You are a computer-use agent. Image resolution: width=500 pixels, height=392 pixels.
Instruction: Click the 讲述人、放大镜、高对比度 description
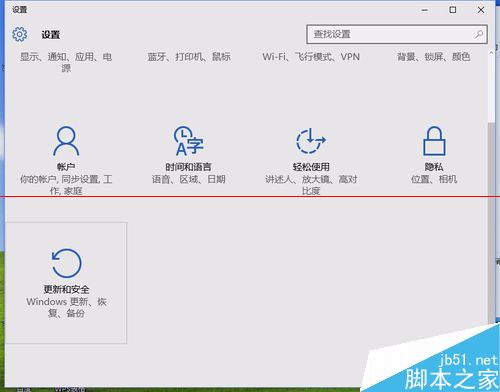(311, 185)
